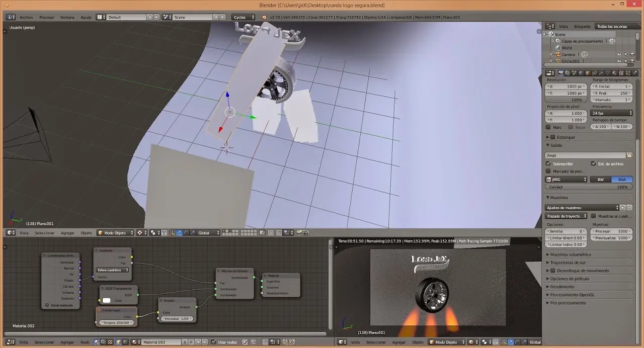Expand the Trayectorias de luz panel
This screenshot has height=348, width=644.
(x=568, y=263)
